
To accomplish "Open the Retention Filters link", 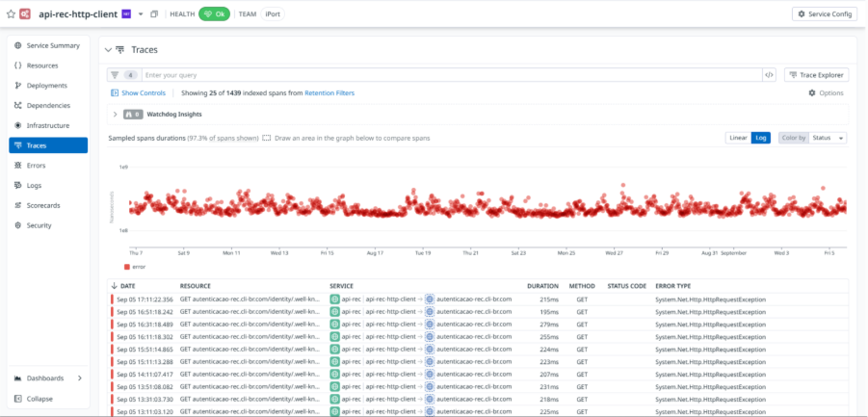I will coord(329,93).
